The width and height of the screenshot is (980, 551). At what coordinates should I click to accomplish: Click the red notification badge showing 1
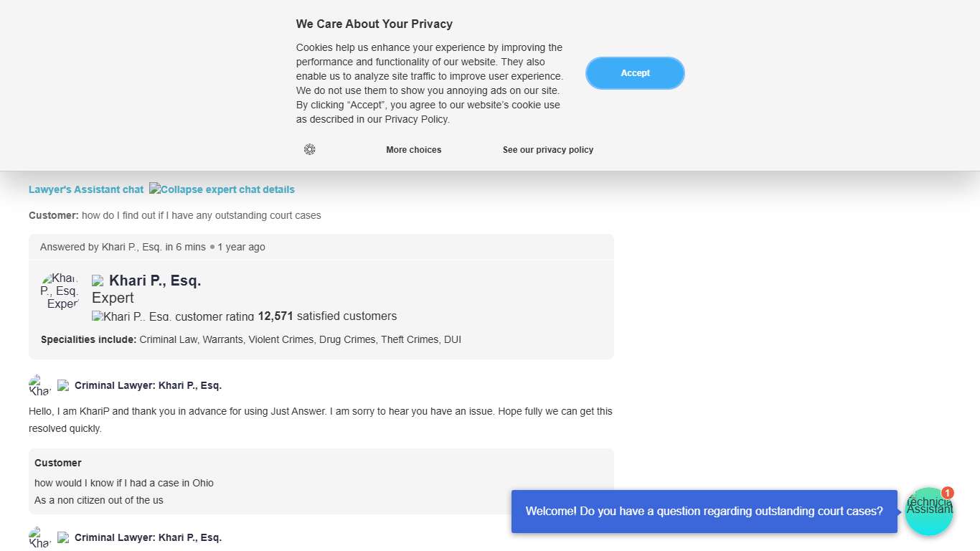(x=948, y=493)
